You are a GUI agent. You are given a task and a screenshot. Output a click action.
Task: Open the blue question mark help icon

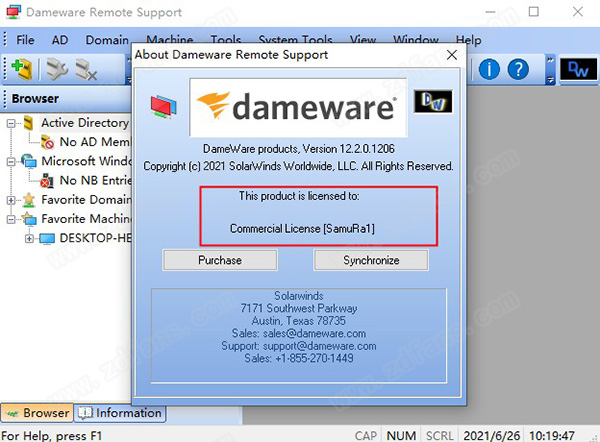point(518,69)
